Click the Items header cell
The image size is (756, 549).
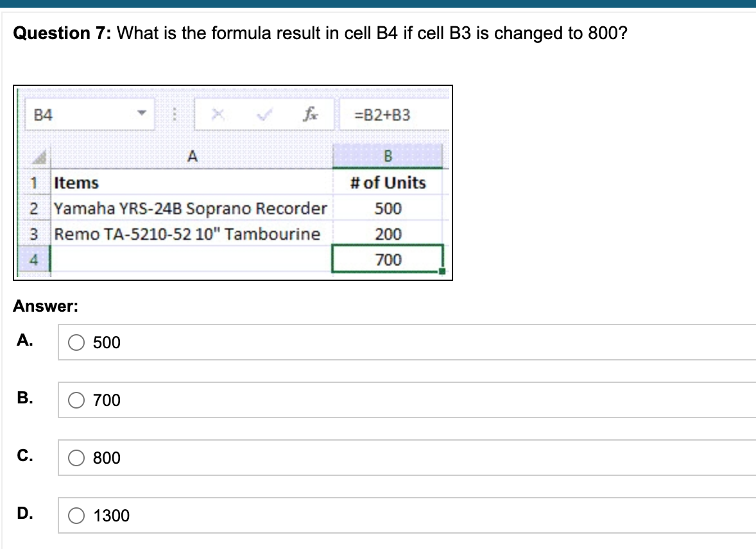click(x=77, y=183)
